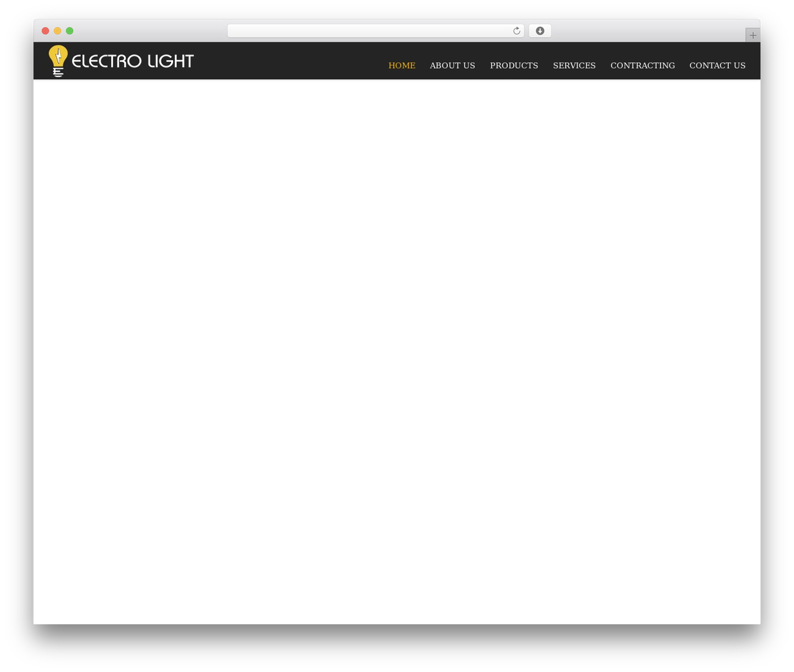Open the PRODUCTS menu item
This screenshot has width=794, height=672.
(514, 66)
